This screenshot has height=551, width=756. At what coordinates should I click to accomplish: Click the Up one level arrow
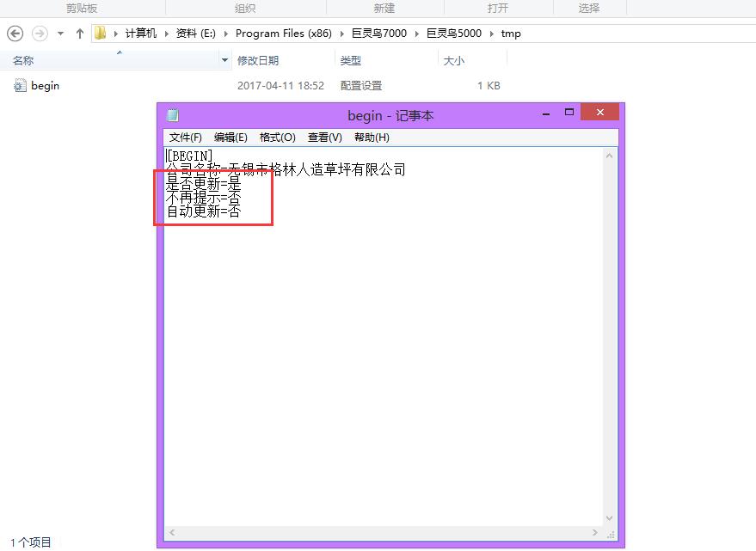tap(80, 34)
